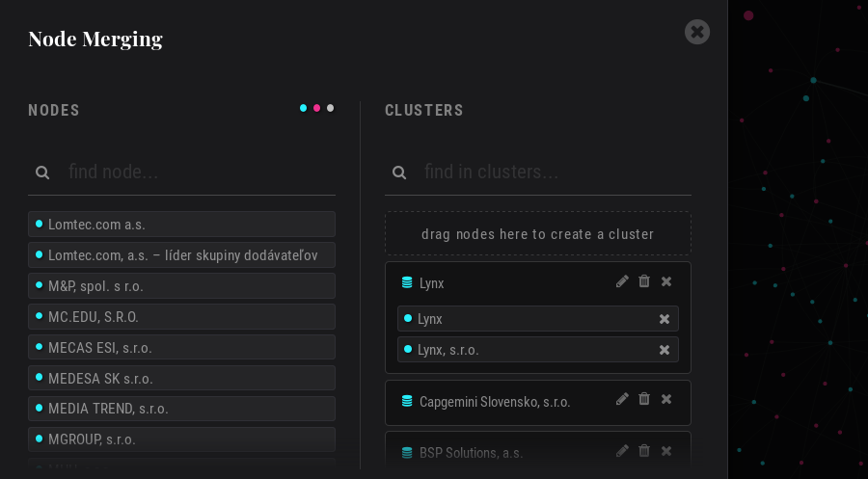Toggle BSP Solutions cluster stack icon
Viewport: 868px width, 479px height.
pyautogui.click(x=407, y=453)
